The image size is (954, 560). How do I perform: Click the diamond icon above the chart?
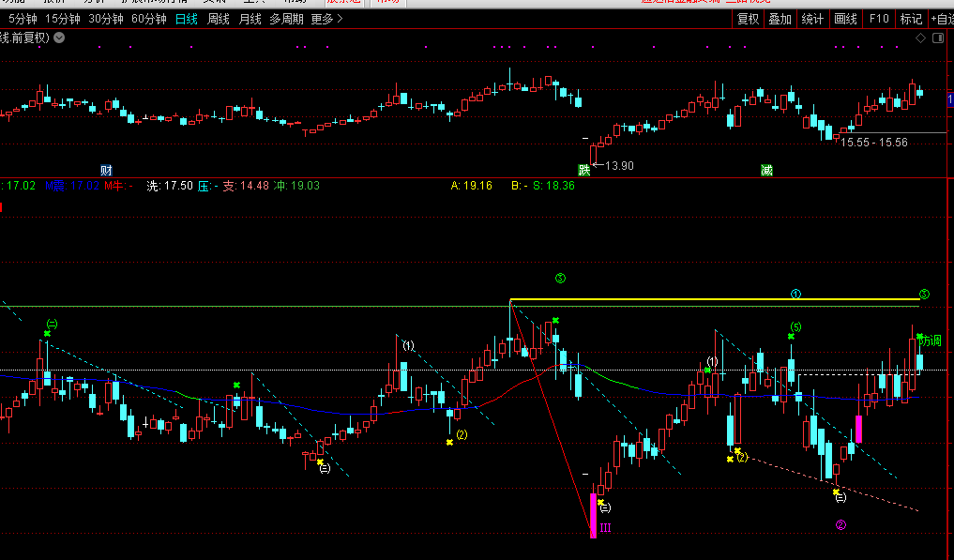coord(920,38)
